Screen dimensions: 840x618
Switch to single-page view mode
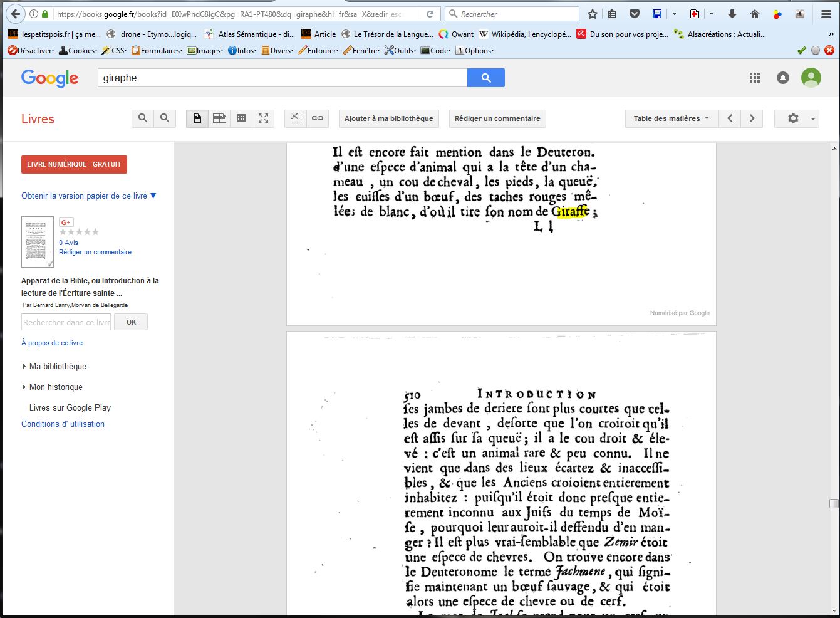(197, 118)
